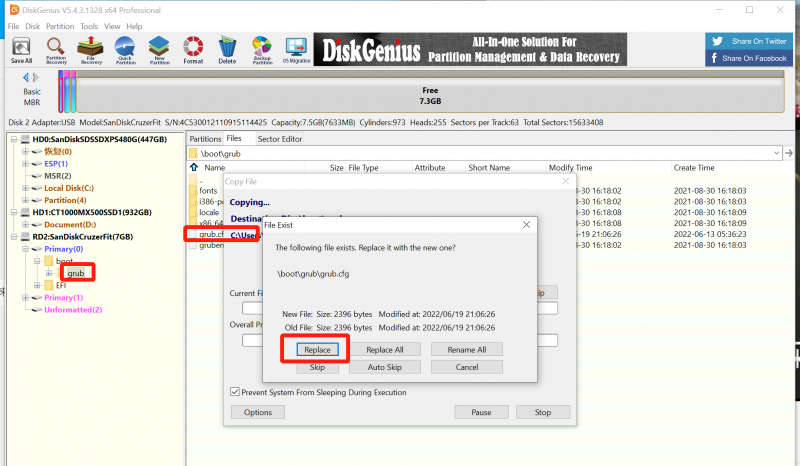Screen dimensions: 800x466
Task: Open the Tools menu
Action: point(89,26)
